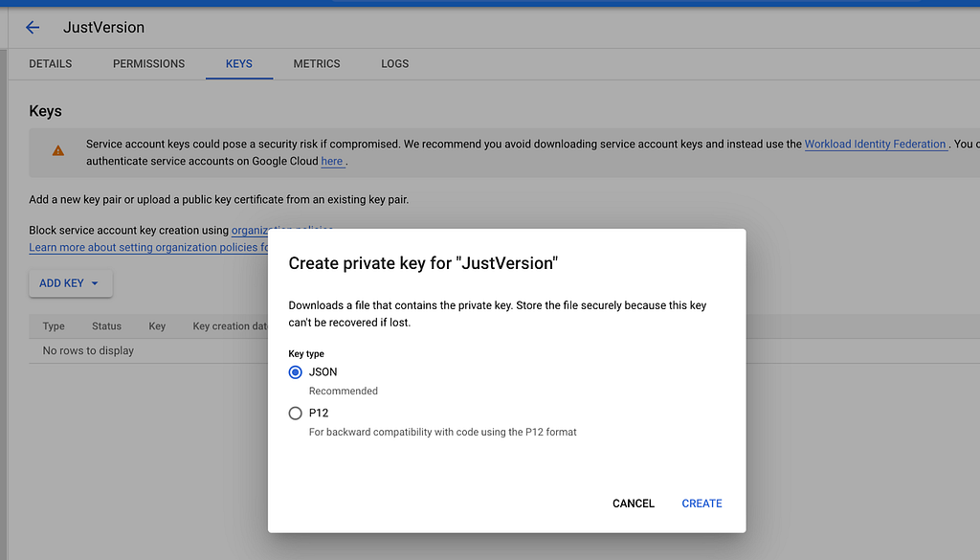Open the ADD KEY dropdown

71,283
